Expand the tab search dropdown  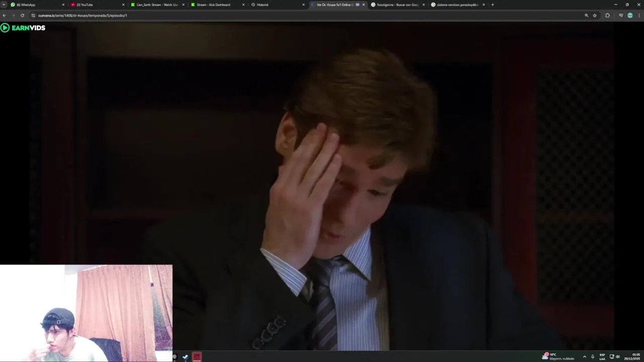(4, 5)
